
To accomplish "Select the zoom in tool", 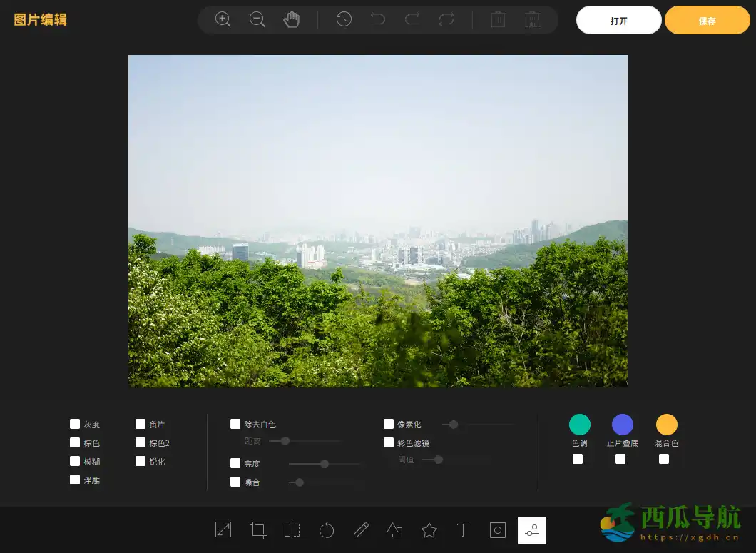I will point(223,19).
